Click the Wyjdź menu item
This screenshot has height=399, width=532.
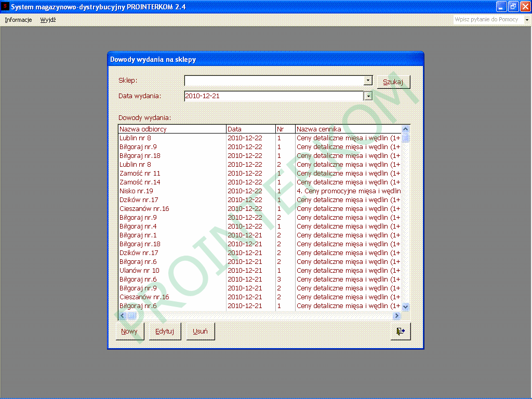[48, 20]
